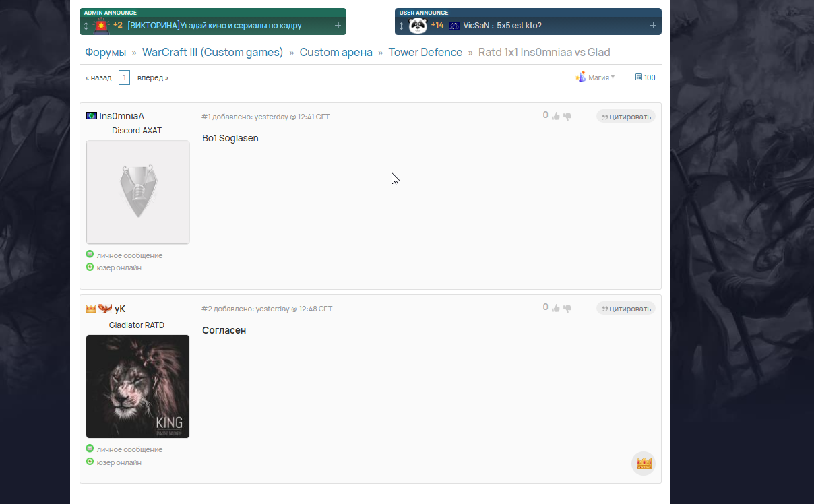
Task: Open the Магия dropdown menu
Action: [601, 77]
